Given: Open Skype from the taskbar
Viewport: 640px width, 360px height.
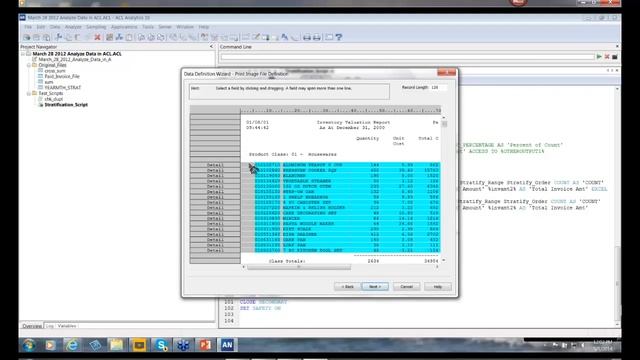Looking at the screenshot, I should [x=161, y=345].
